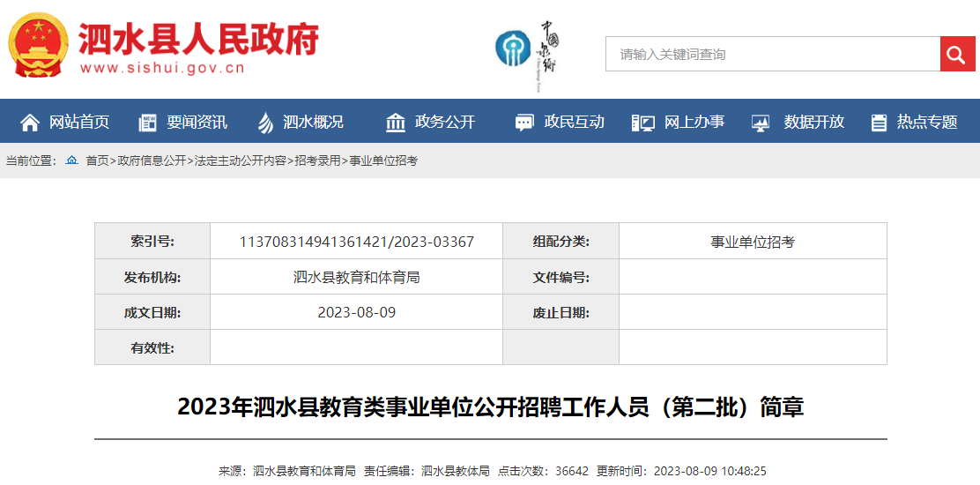Screen dimensions: 980x485
Task: Click the 组配分类 label cell
Action: (x=561, y=242)
